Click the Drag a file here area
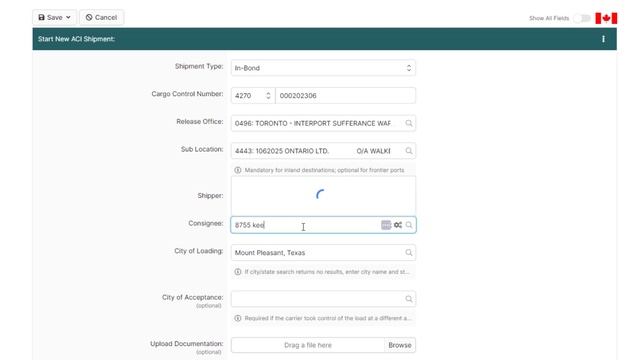The height and width of the screenshot is (360, 640). [308, 345]
